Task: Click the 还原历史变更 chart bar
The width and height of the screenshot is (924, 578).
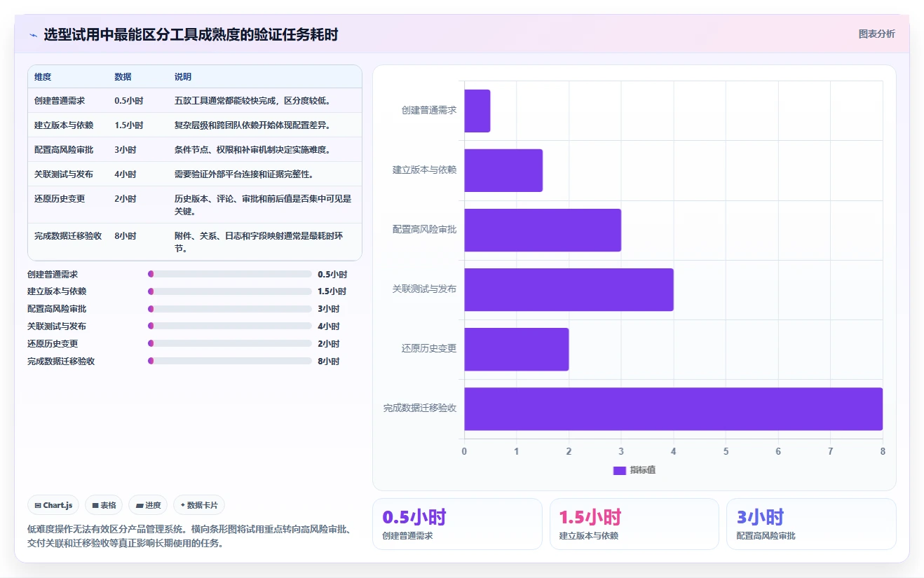Action: point(516,349)
